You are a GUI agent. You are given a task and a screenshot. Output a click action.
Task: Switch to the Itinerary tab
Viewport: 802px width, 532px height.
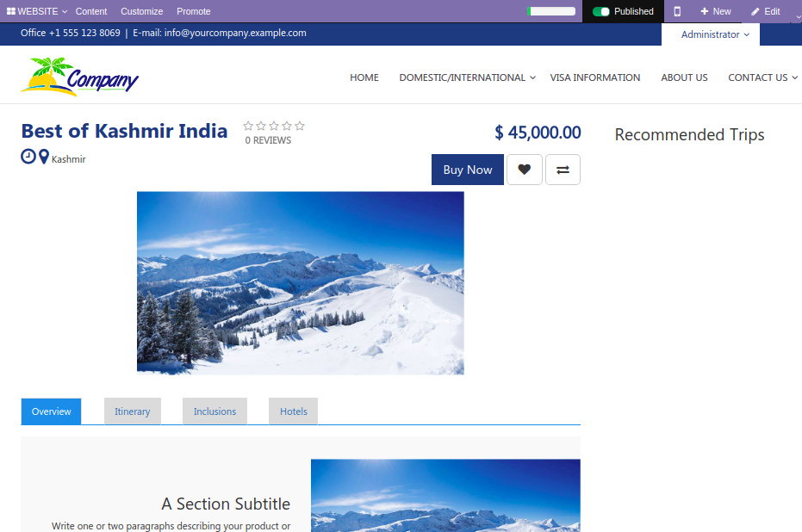[x=133, y=411]
